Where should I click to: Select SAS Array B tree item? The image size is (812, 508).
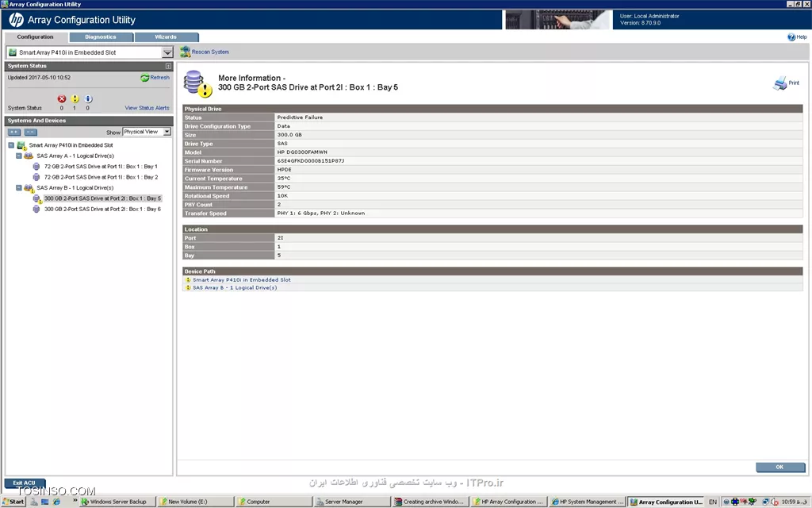[x=75, y=188]
